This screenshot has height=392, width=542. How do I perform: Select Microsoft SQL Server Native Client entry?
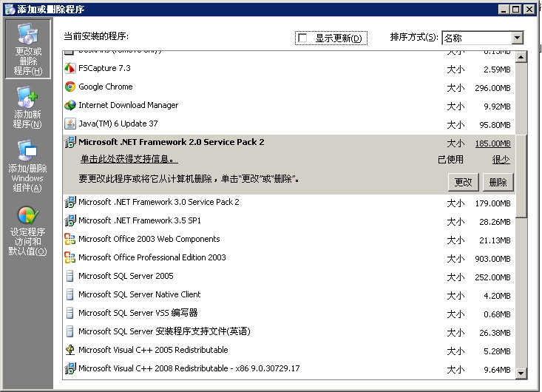(140, 295)
